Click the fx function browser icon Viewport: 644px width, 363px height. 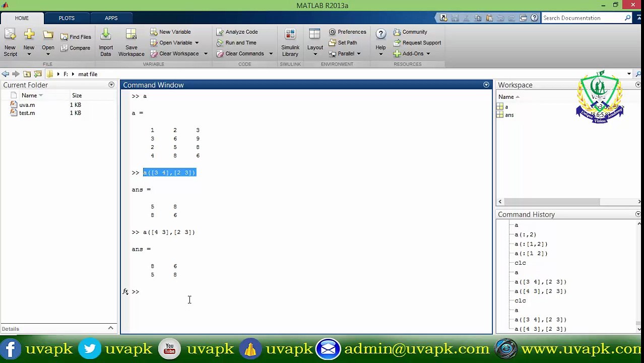coord(125,291)
